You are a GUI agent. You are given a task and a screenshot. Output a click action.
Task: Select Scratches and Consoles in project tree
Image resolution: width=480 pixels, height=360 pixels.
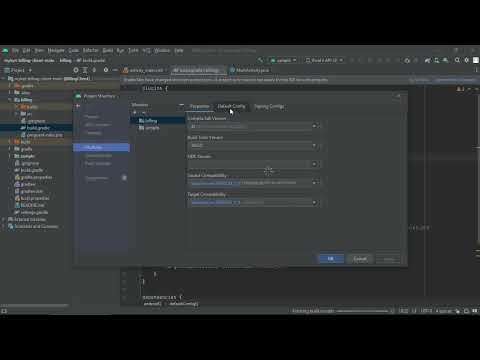coord(33,226)
